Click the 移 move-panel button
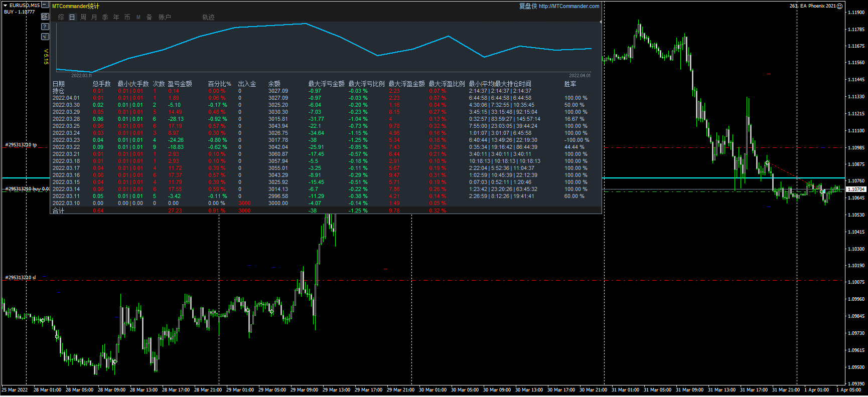 (x=45, y=17)
